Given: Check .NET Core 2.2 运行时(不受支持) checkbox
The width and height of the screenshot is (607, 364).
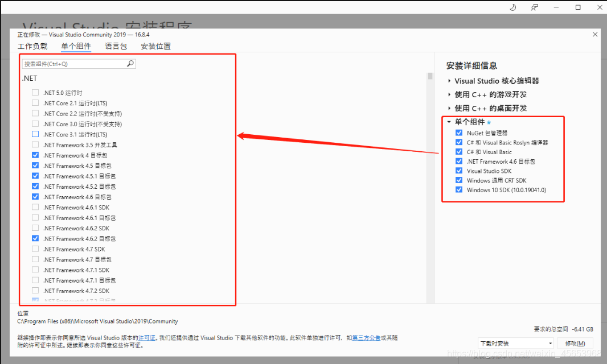Looking at the screenshot, I should (35, 113).
